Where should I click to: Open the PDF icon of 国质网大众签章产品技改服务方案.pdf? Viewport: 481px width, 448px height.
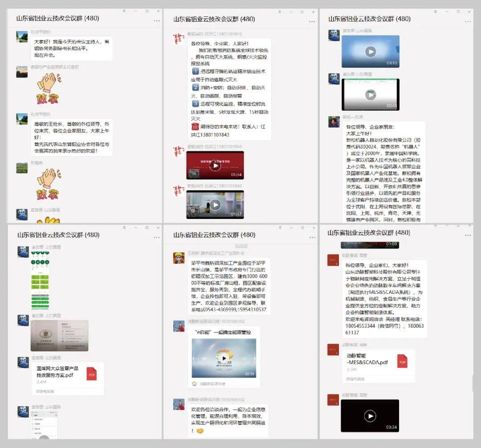91,374
